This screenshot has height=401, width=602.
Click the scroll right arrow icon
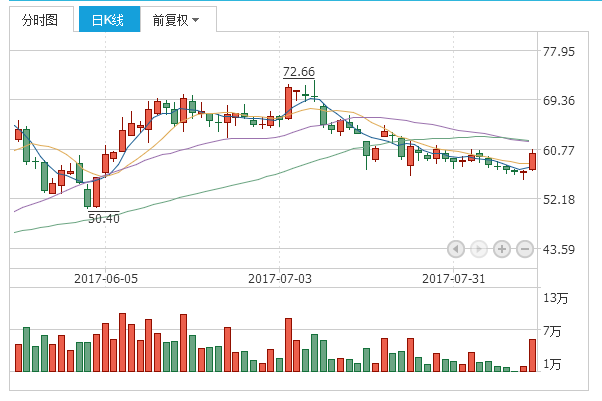pyautogui.click(x=478, y=249)
